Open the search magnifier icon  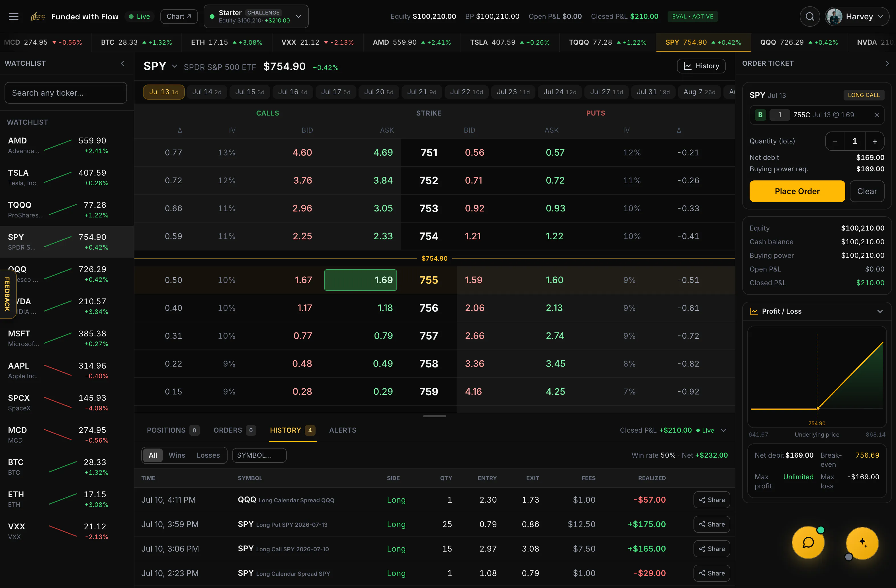[810, 17]
